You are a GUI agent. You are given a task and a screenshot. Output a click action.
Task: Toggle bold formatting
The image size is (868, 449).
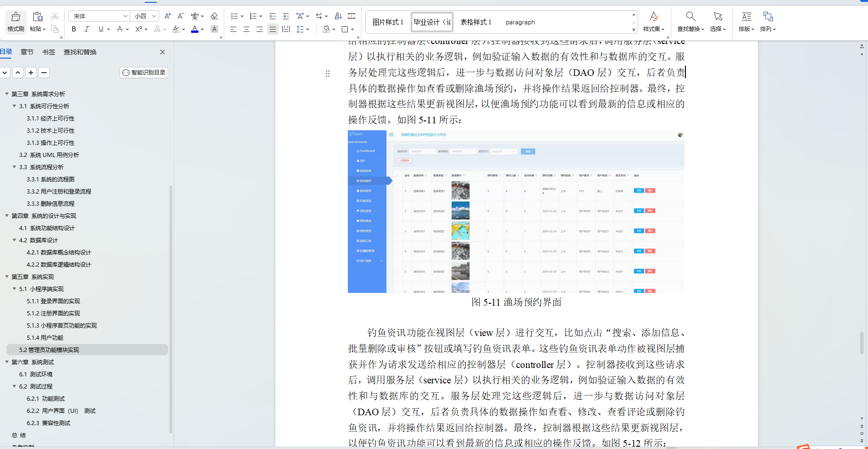[74, 29]
